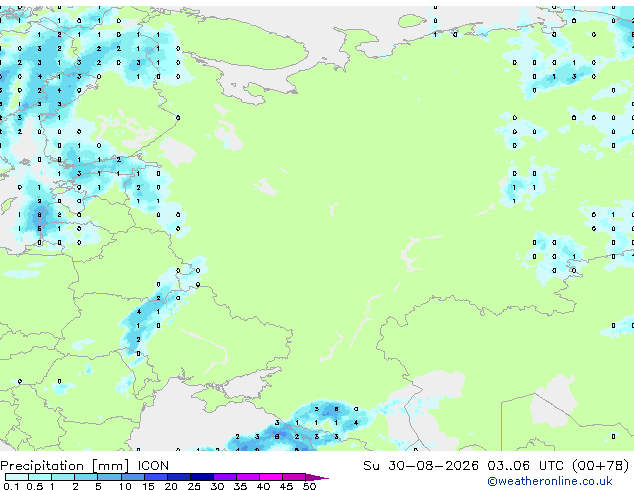Select the palest legend swatch for 0.1–0.5 mm
Viewport: 634px width, 490px height.
[17, 477]
